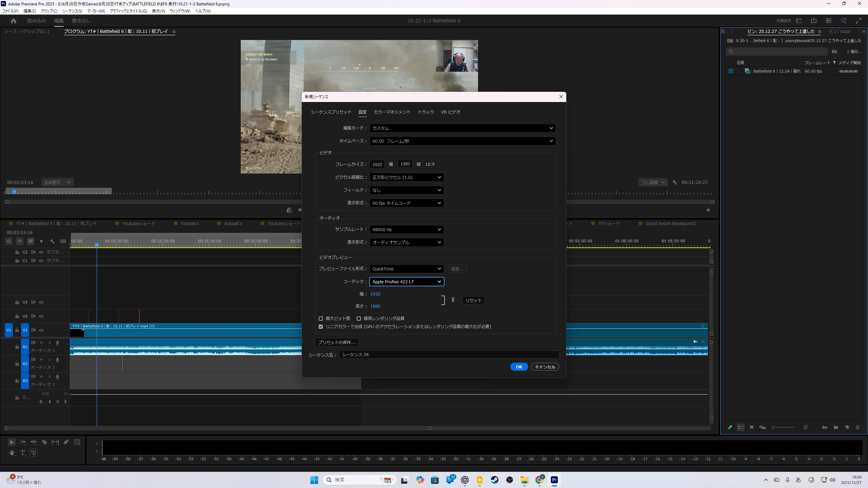Open the シーケンス(S) menu
The width and height of the screenshot is (868, 488).
coord(72,11)
